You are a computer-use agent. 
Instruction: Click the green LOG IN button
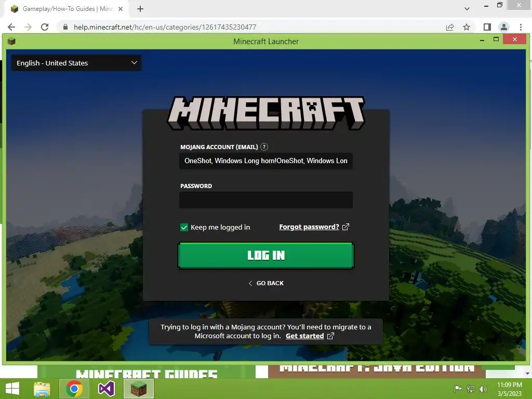266,256
